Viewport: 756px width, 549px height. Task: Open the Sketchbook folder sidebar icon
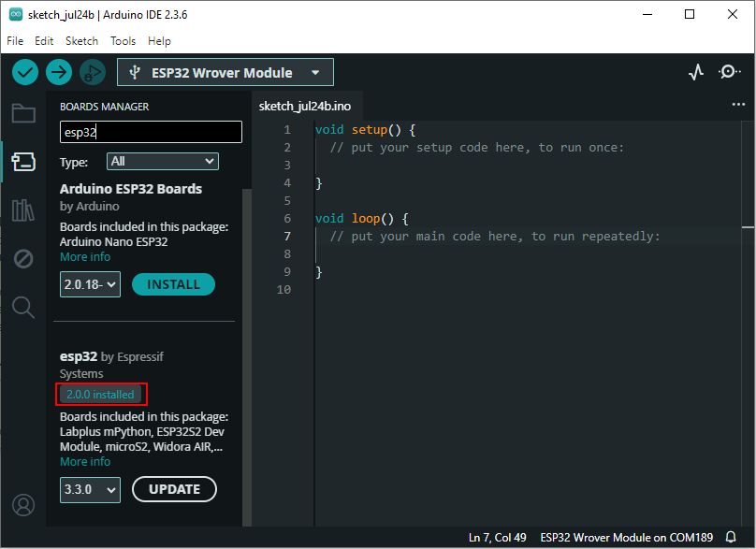[23, 114]
